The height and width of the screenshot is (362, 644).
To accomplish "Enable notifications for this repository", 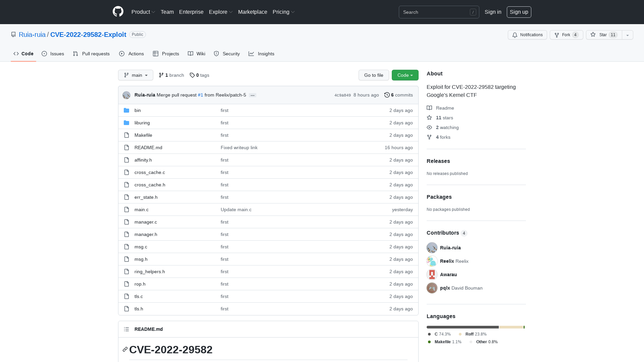I will coord(527,35).
